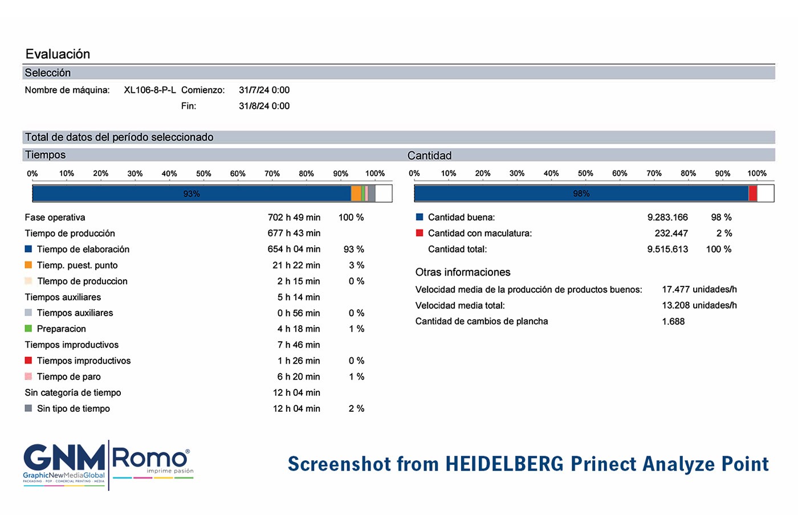Screen dimensions: 798x532
Task: Click the Velocidad media total label
Action: [460, 305]
